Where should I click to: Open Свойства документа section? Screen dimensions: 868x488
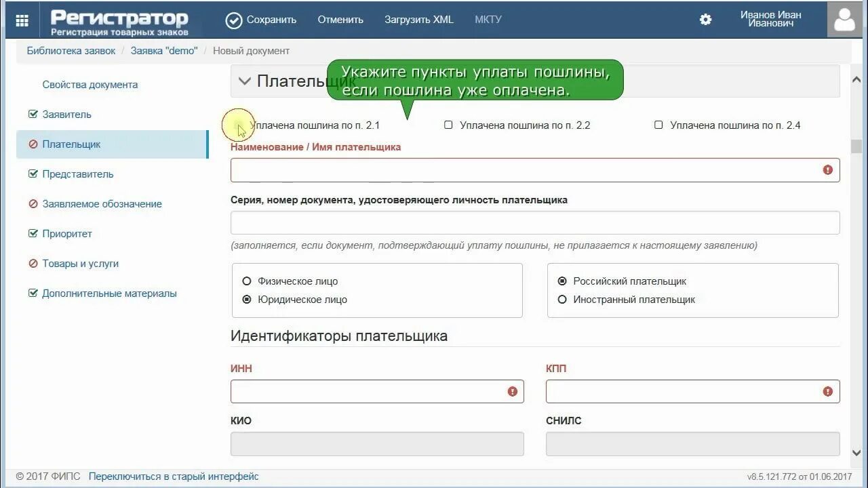[90, 85]
